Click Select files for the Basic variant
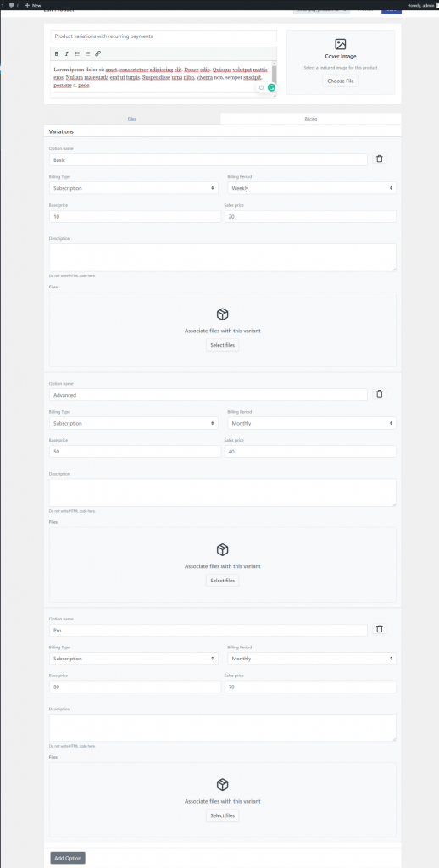The height and width of the screenshot is (868, 439). coord(223,345)
